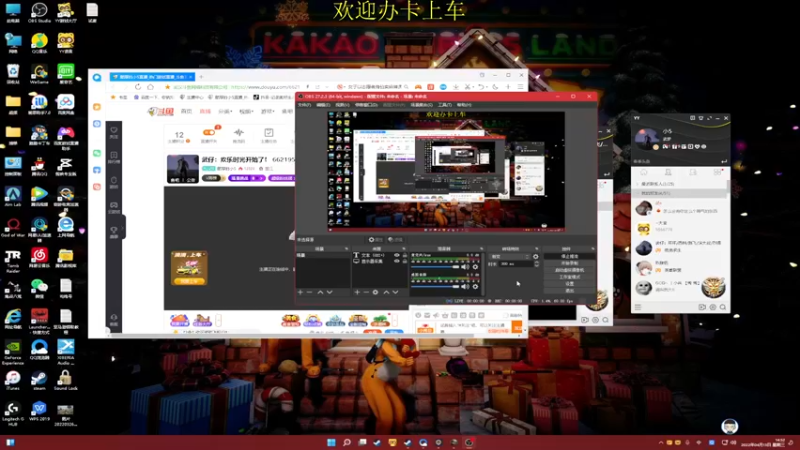The width and height of the screenshot is (800, 450).
Task: Open settings gear for first mixer channel
Action: (476, 267)
